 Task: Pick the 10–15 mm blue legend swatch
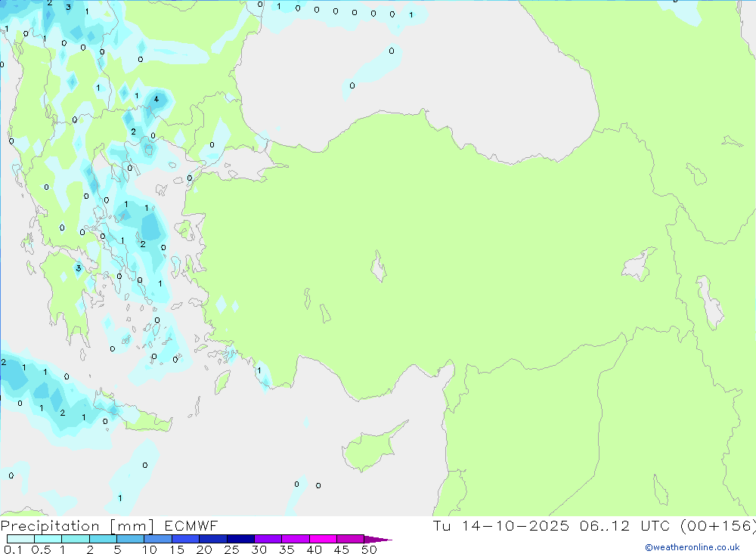(x=158, y=539)
